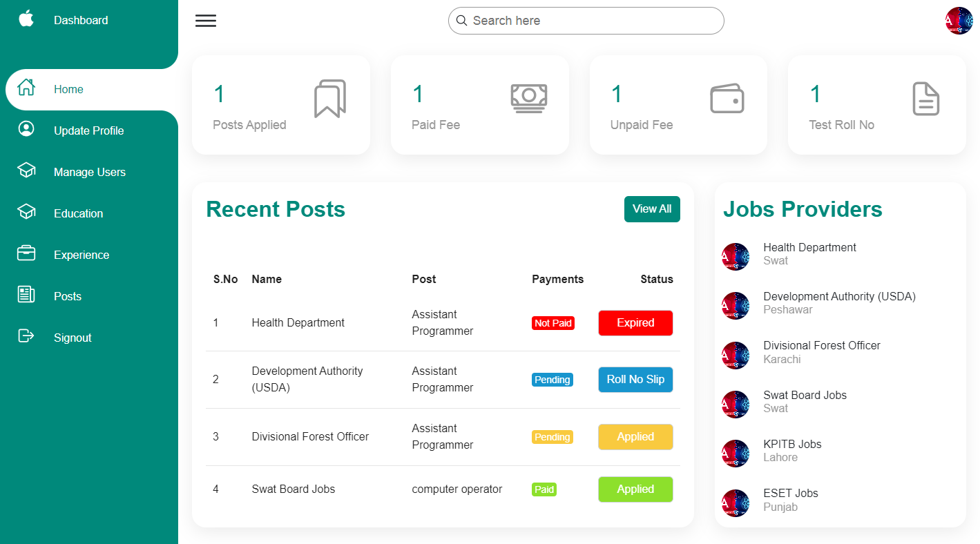This screenshot has width=980, height=544.
Task: Click the Manage Users graduation cap icon
Action: tap(26, 171)
